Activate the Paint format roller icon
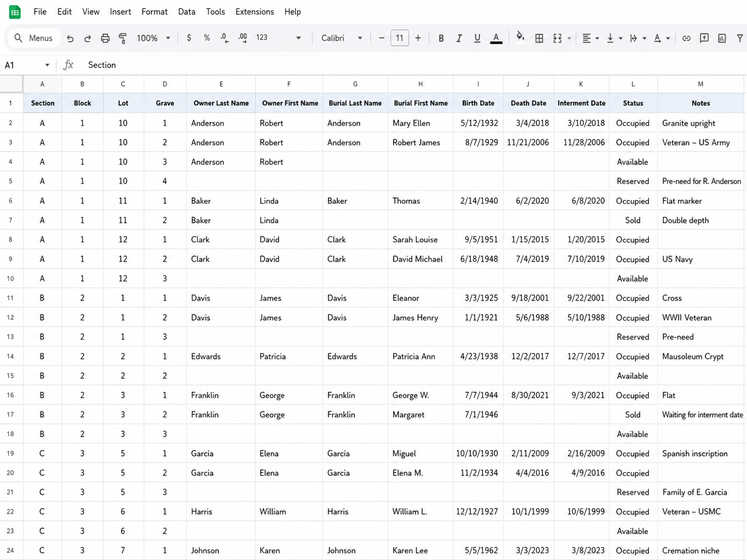747x560 pixels. pyautogui.click(x=123, y=38)
